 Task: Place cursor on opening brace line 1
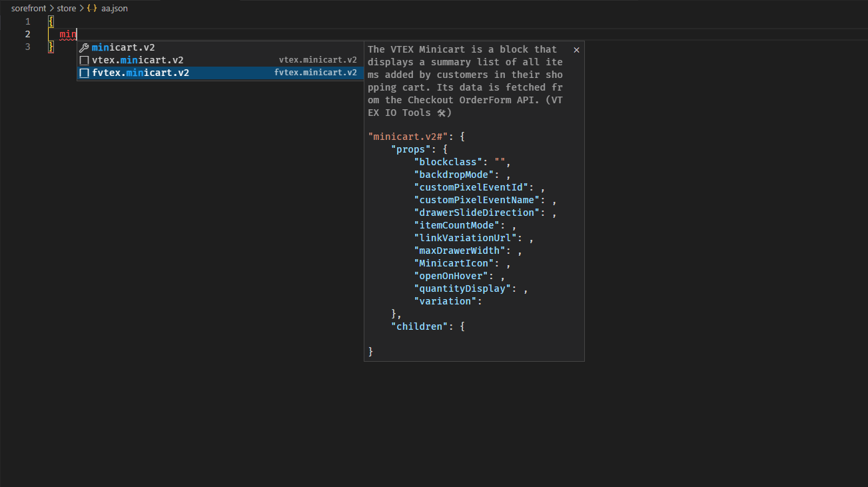(51, 21)
